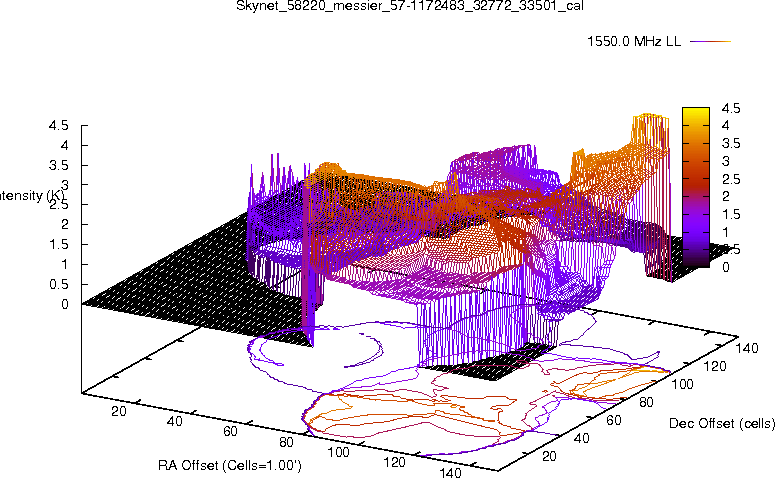Click tick 60 on the Dec Offset axis
Screen dimensions: 775x478
[613, 420]
